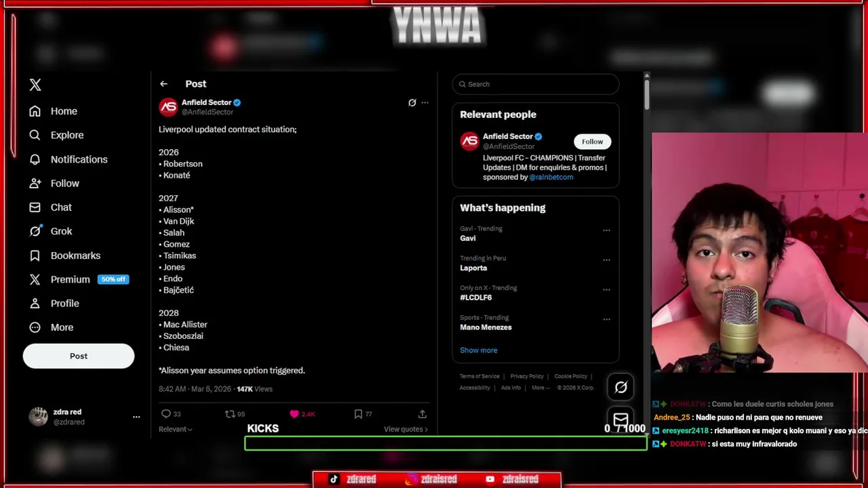This screenshot has width=868, height=488.
Task: Open Premium 50% off item
Action: click(79, 279)
